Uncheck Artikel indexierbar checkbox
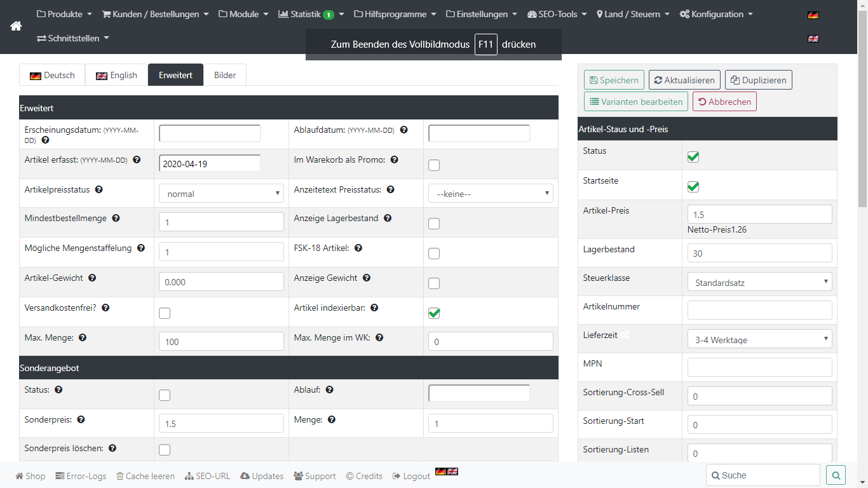Screen dimensions: 868x488 pos(434,313)
